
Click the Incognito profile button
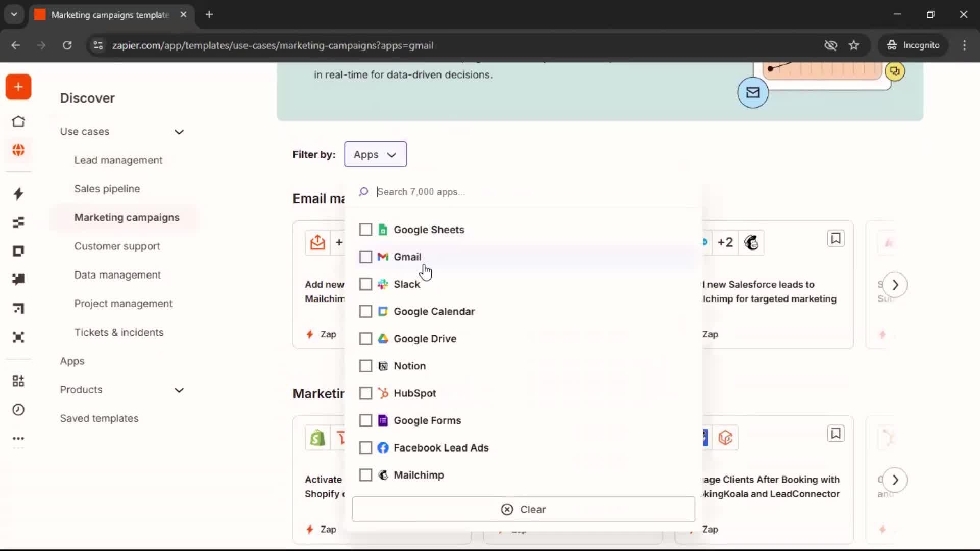tap(913, 45)
